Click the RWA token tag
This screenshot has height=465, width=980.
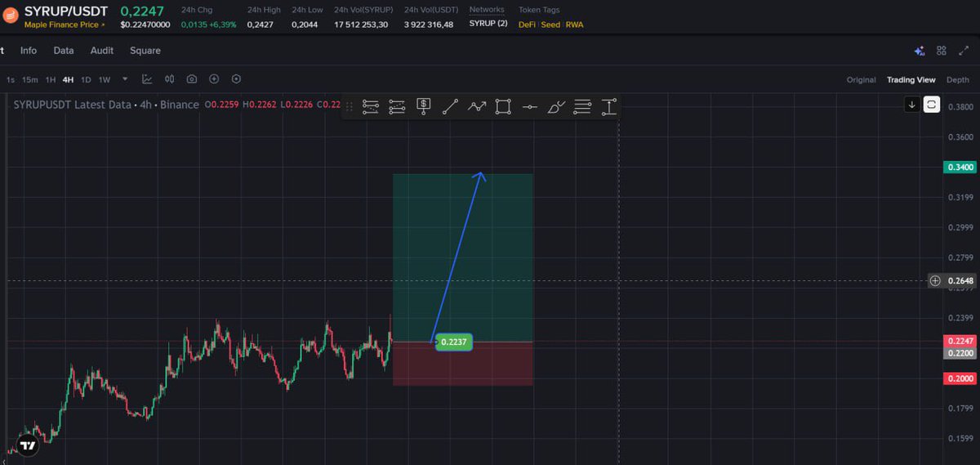[x=575, y=25]
